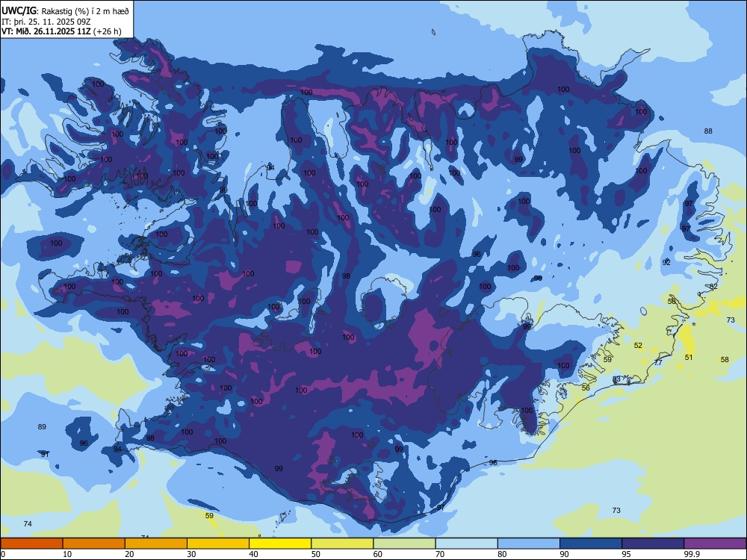The image size is (747, 560).
Task: Click the 'VT: Mið. 26.11.2025 11Z (+26 h)' line
Action: [61, 31]
